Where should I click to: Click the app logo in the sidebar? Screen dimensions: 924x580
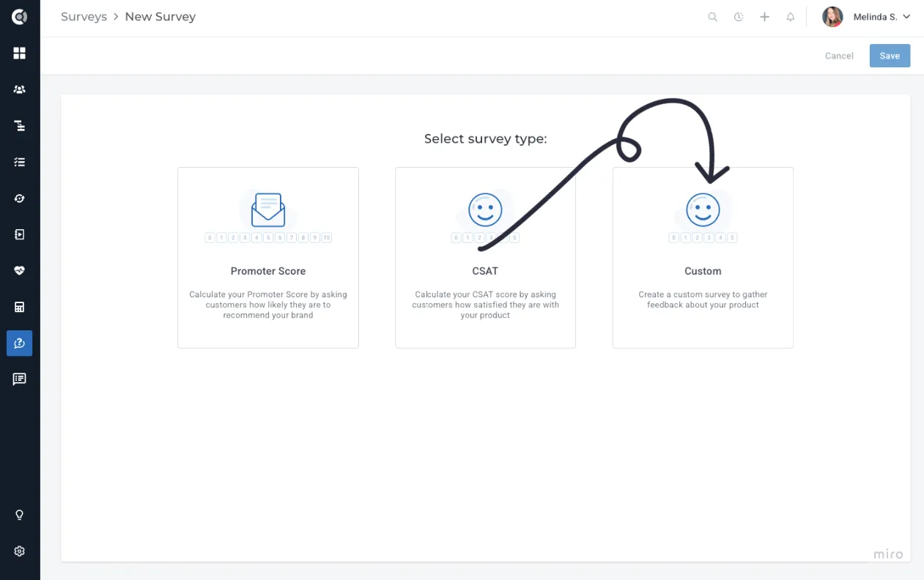[x=20, y=17]
